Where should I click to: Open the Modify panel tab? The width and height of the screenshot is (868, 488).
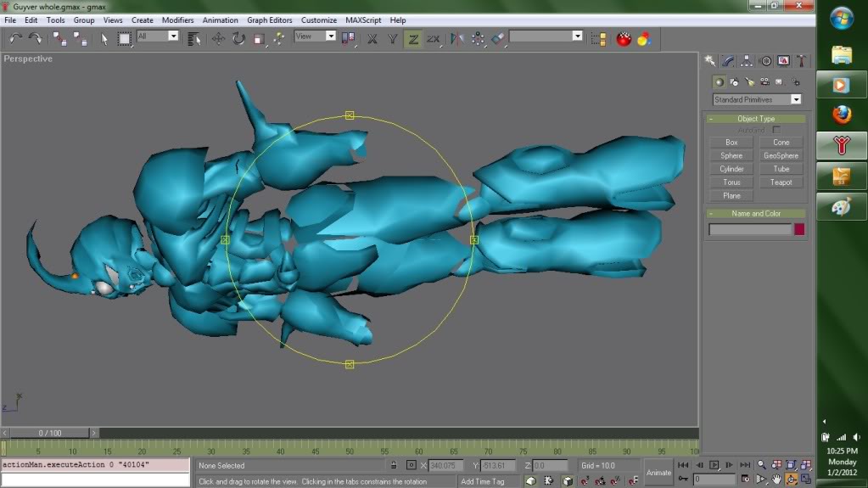729,61
